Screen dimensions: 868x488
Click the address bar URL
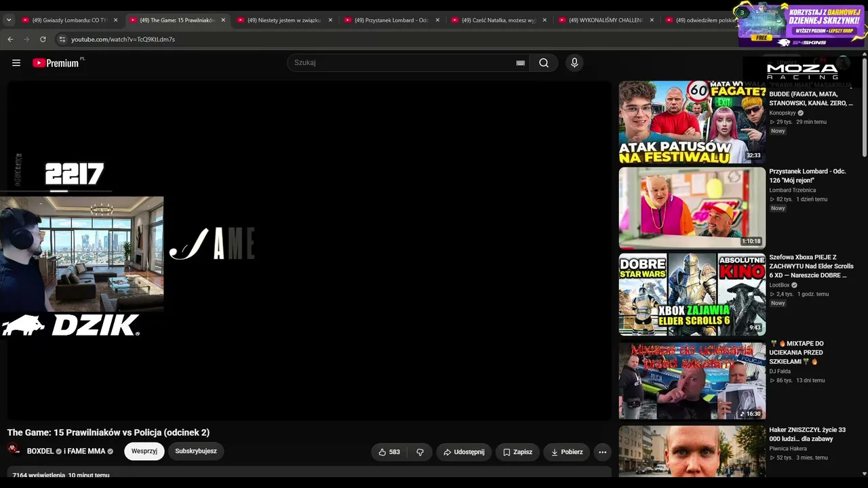pos(123,39)
